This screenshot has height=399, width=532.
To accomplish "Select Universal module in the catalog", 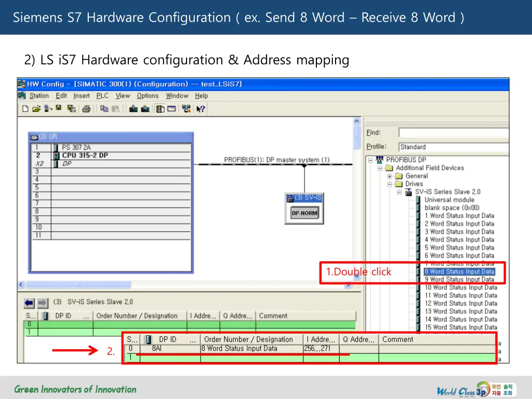I will [x=449, y=200].
